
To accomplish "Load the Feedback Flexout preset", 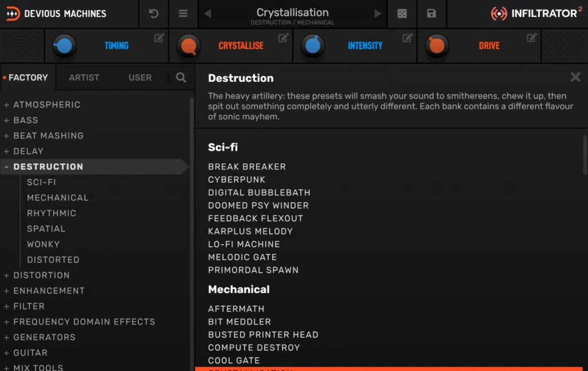I will [x=255, y=219].
